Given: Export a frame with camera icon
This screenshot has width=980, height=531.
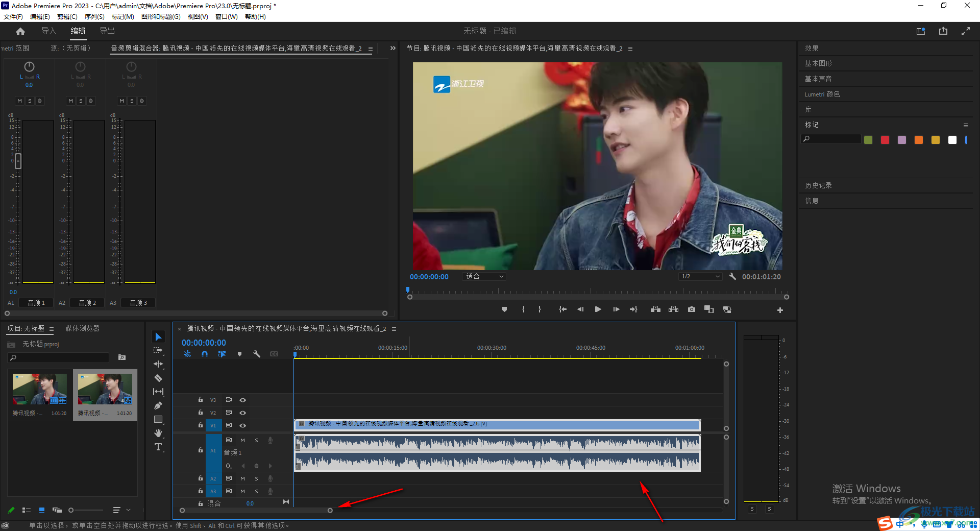Looking at the screenshot, I should point(691,309).
